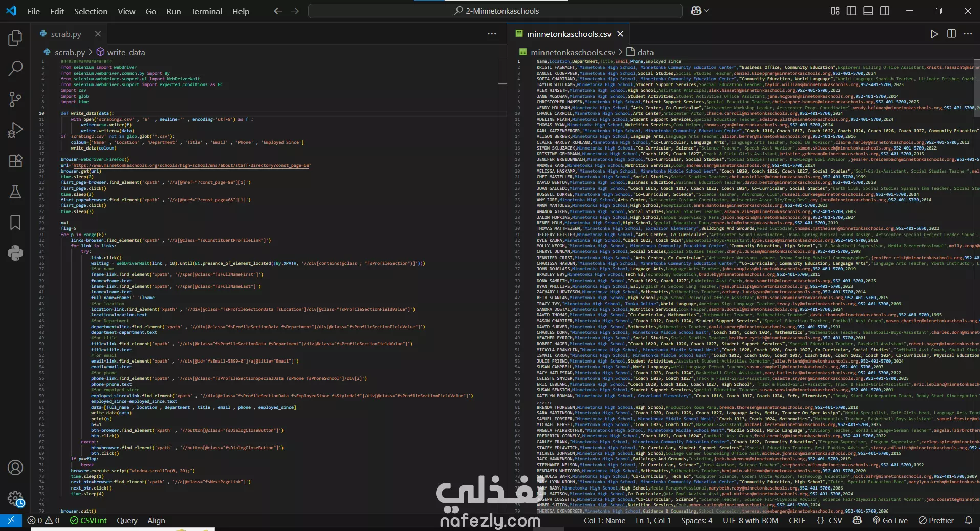980x531 pixels.
Task: Close the scrab.py tab
Action: [x=98, y=34]
